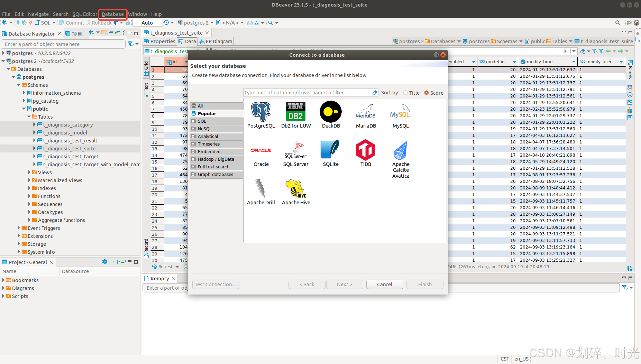Collapse the Tables tree node

tap(29, 116)
